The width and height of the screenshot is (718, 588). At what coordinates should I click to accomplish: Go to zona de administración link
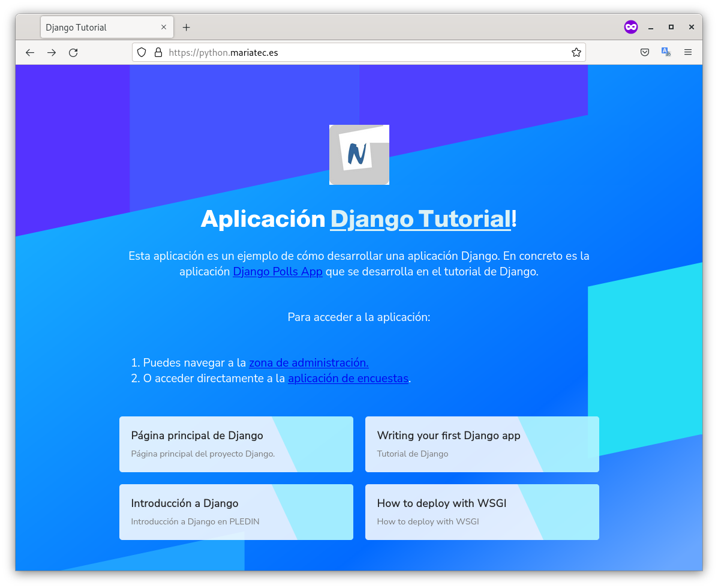(308, 362)
